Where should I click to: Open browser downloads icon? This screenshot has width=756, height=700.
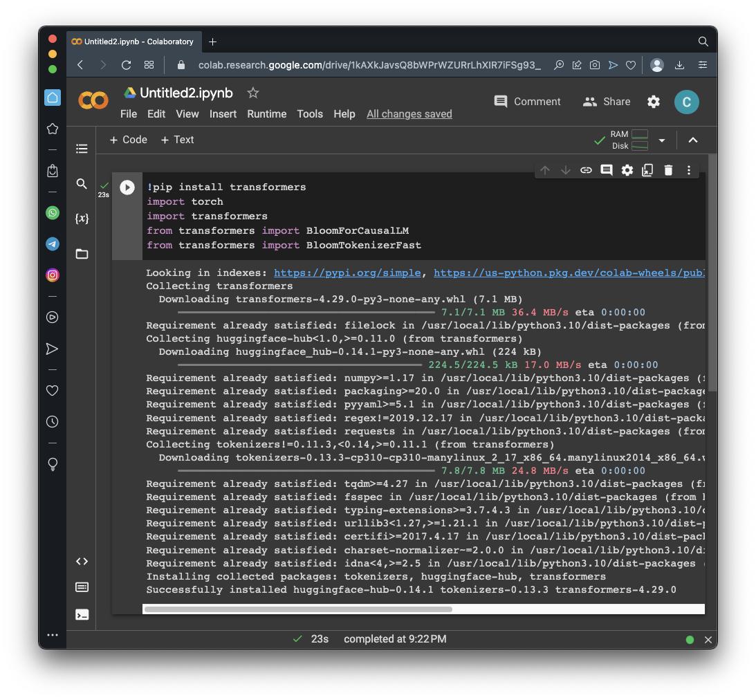pos(679,65)
